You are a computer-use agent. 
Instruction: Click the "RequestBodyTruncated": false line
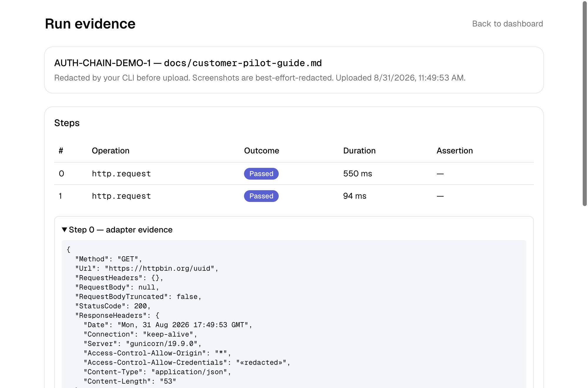(138, 297)
